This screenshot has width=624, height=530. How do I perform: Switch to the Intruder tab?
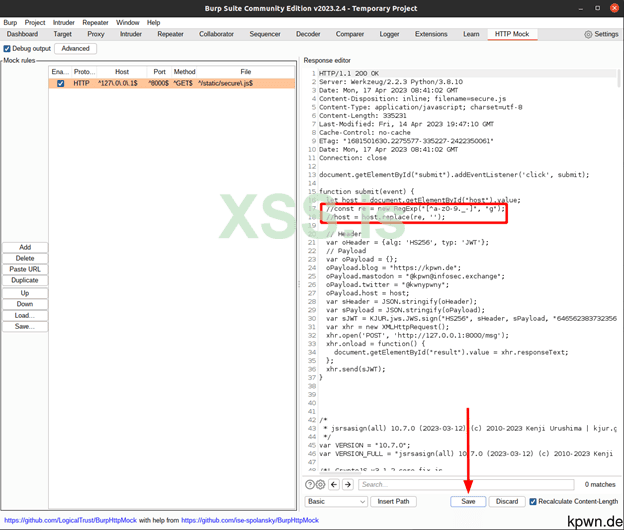[x=131, y=34]
